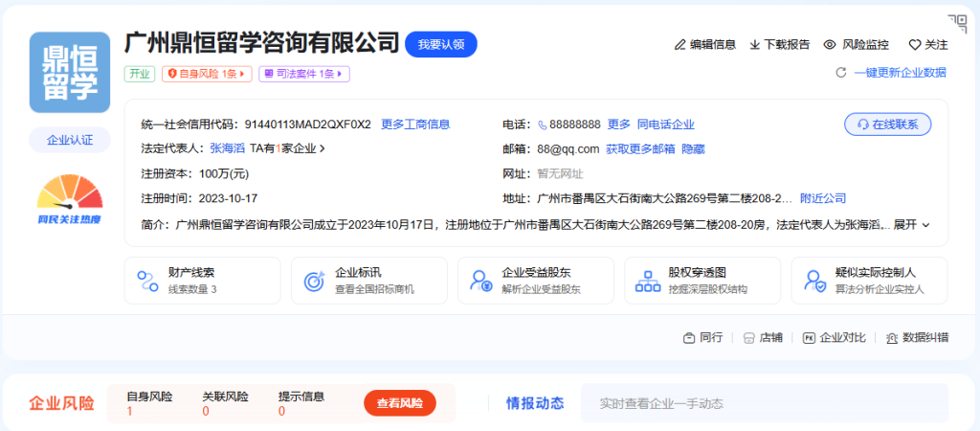This screenshot has height=431, width=980.
Task: Click 隐藏 to hide the email
Action: point(692,148)
